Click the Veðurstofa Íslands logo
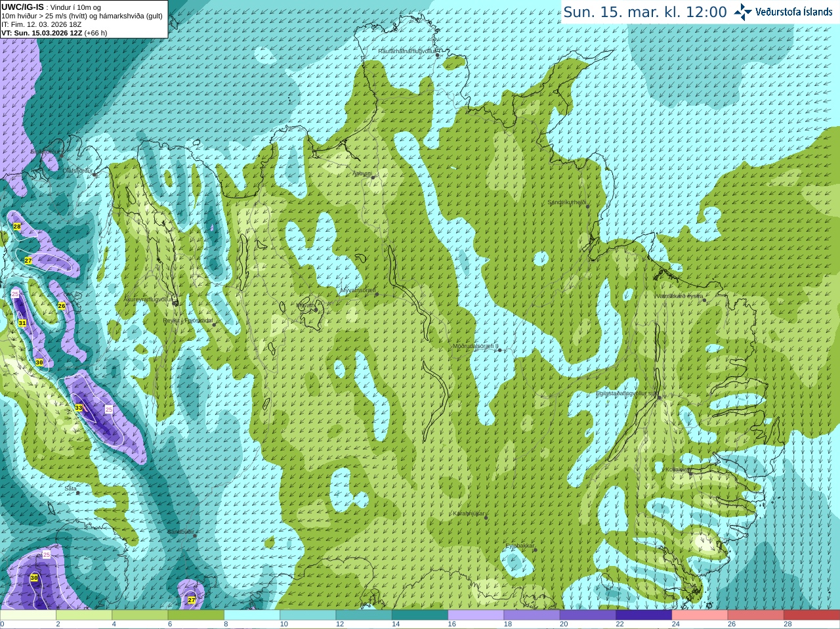Image resolution: width=840 pixels, height=629 pixels. [x=784, y=11]
